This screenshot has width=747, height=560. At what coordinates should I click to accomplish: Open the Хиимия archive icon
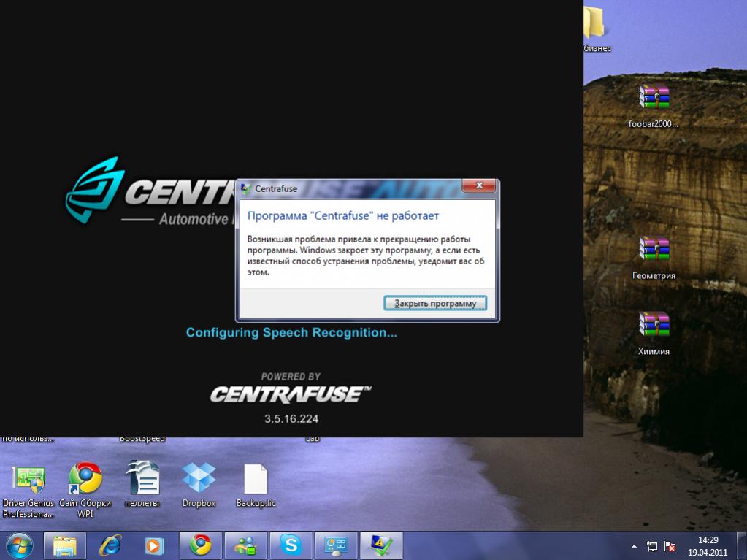pos(654,326)
